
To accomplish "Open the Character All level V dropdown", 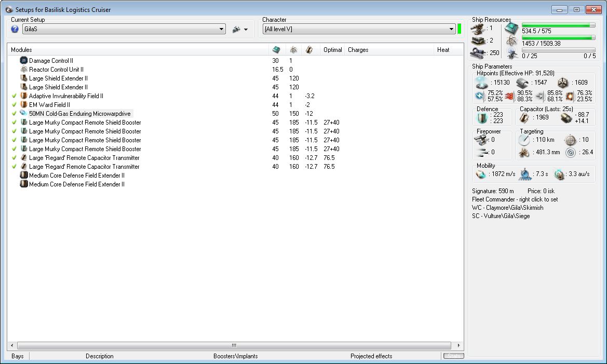I will coord(359,29).
